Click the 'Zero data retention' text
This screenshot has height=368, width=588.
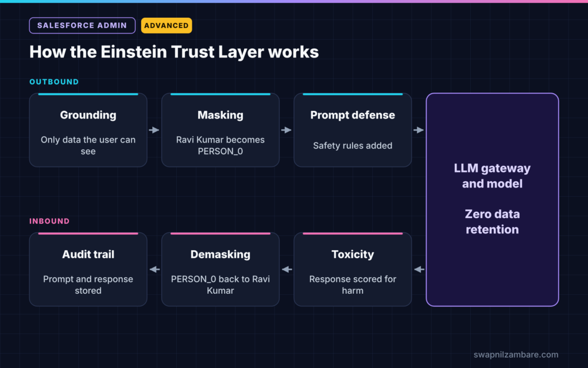(492, 221)
